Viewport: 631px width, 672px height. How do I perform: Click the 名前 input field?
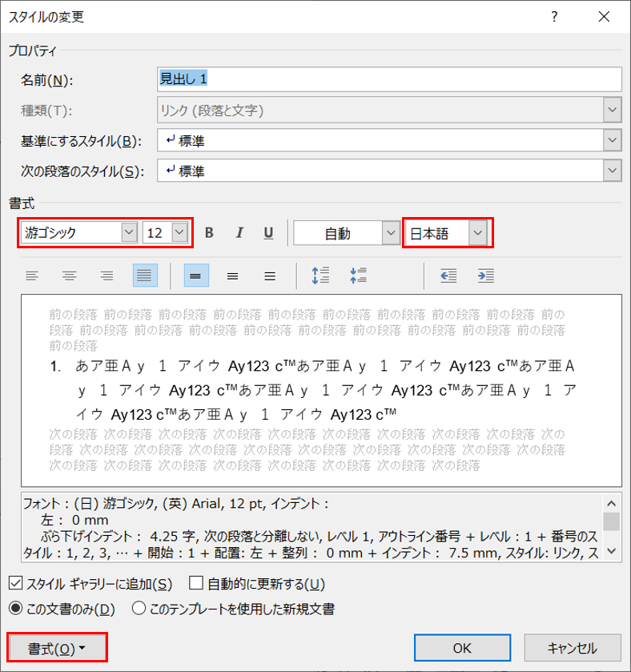[x=389, y=78]
